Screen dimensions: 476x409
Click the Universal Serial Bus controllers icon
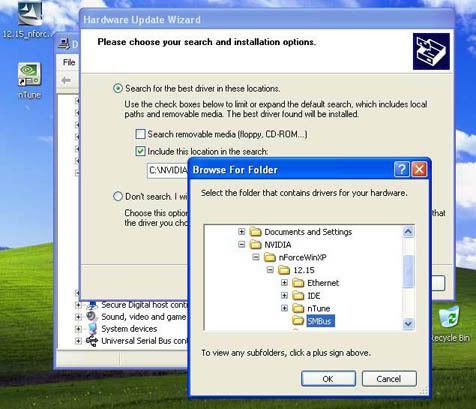tap(92, 340)
